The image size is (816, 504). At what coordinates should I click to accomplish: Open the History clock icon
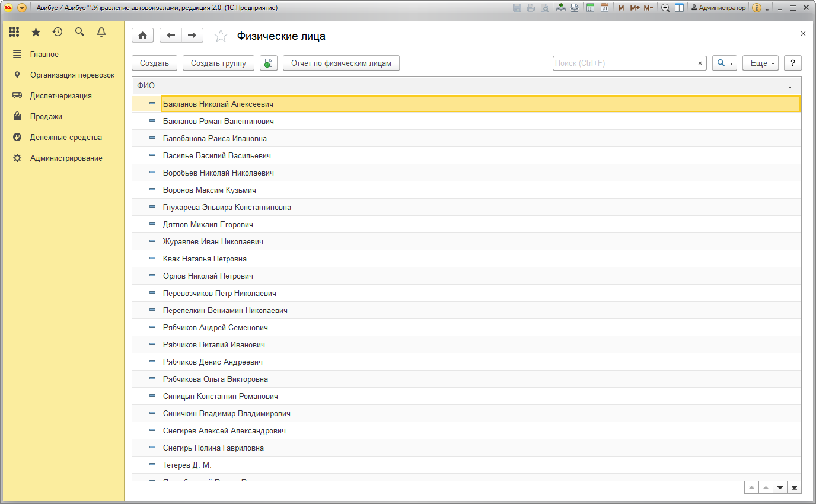[x=58, y=32]
